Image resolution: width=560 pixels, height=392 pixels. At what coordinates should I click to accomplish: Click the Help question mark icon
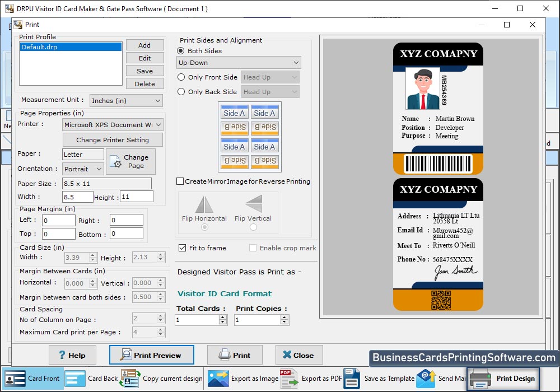[62, 355]
